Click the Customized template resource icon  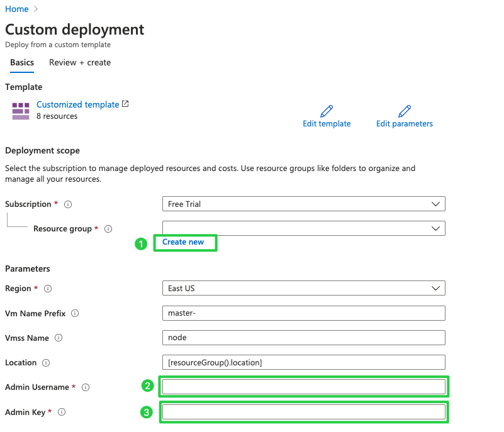point(20,110)
